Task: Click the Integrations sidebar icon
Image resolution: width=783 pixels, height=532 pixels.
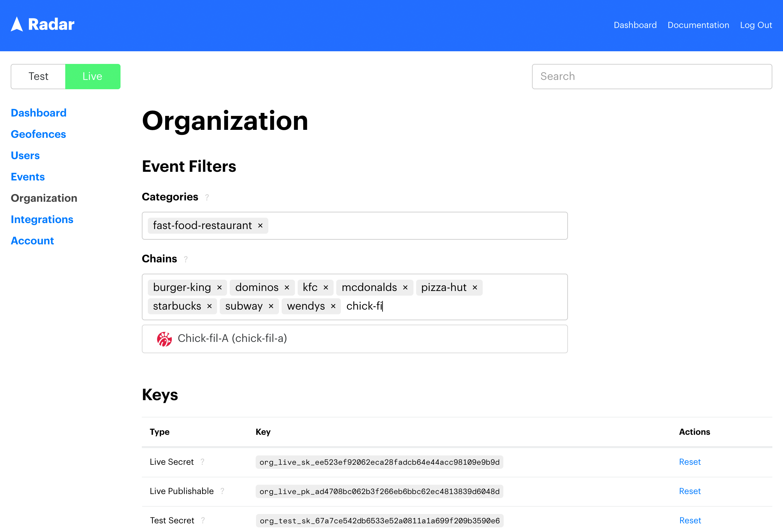Action: pyautogui.click(x=42, y=220)
